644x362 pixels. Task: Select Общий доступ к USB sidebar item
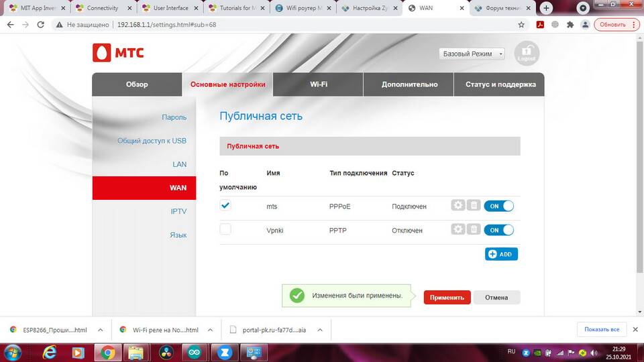click(x=152, y=141)
